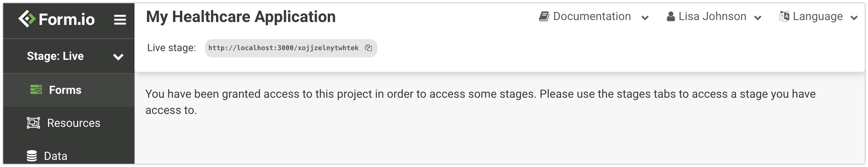The height and width of the screenshot is (167, 868).
Task: Open the Documentation dropdown chevron
Action: coord(645,18)
